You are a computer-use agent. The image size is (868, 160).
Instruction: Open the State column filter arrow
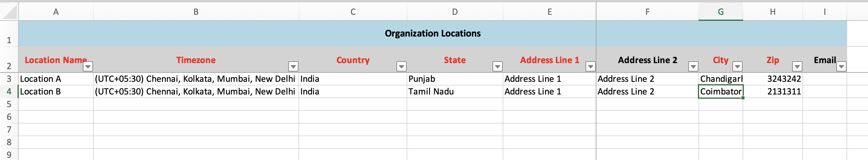(x=497, y=66)
